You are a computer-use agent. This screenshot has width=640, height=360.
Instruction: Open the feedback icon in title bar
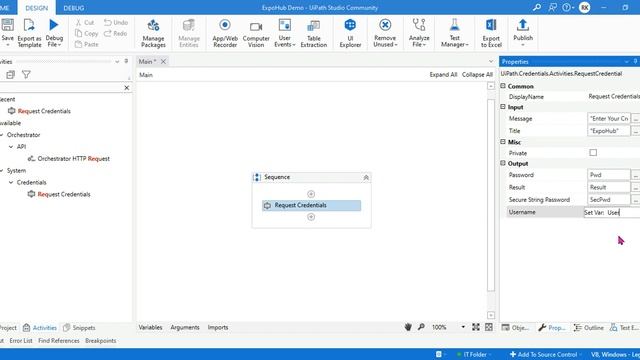click(x=552, y=7)
